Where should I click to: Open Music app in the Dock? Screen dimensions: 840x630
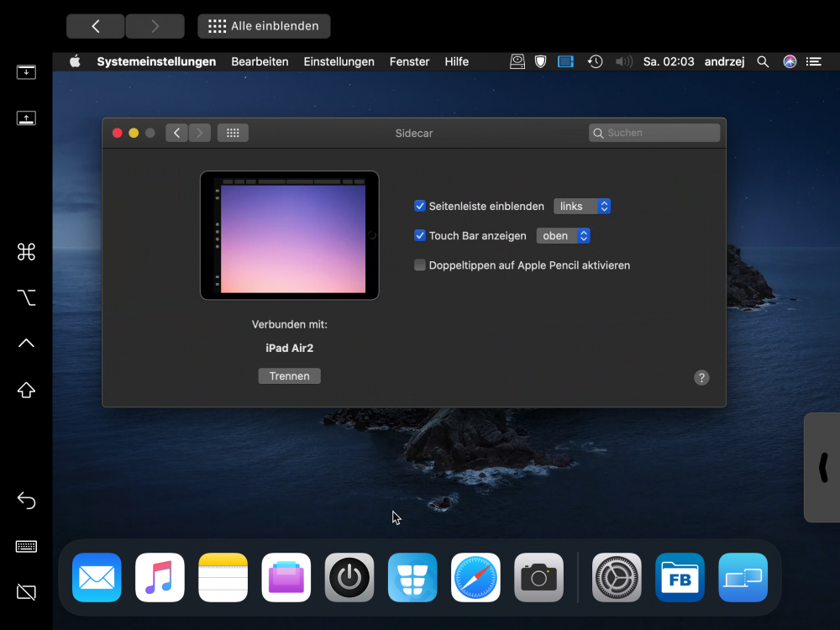160,578
